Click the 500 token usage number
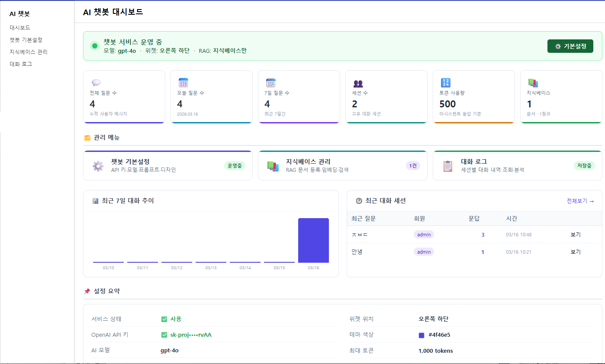The width and height of the screenshot is (605, 364). [x=447, y=104]
